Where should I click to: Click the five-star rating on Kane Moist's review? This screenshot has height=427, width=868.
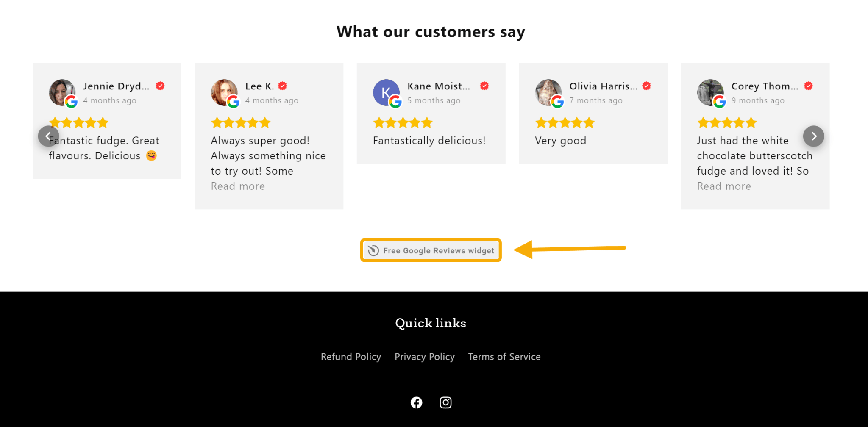tap(403, 122)
